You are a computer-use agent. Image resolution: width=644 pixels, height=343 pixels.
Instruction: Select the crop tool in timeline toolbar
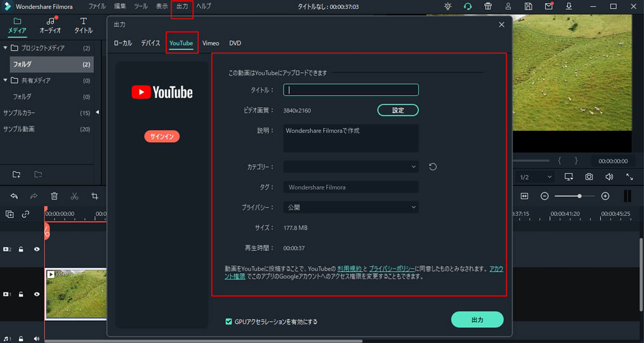tap(95, 196)
